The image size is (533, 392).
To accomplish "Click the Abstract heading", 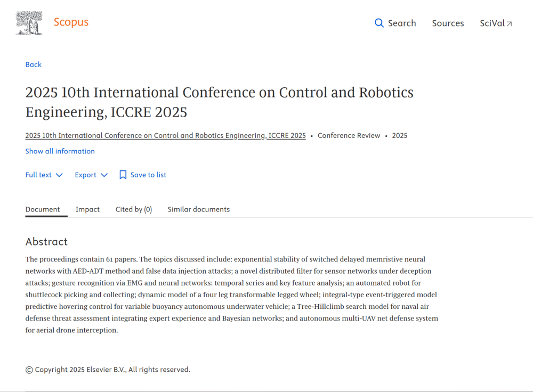I will coord(46,242).
